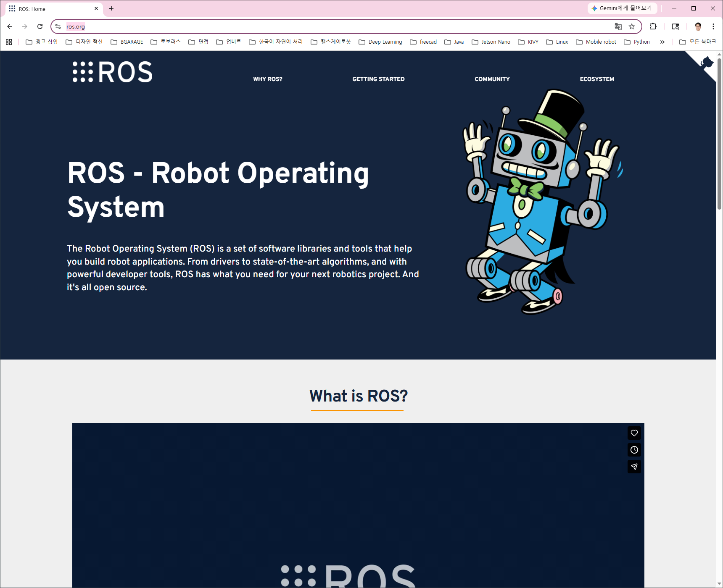Click the robot mascot illustration
723x588 pixels.
point(542,202)
